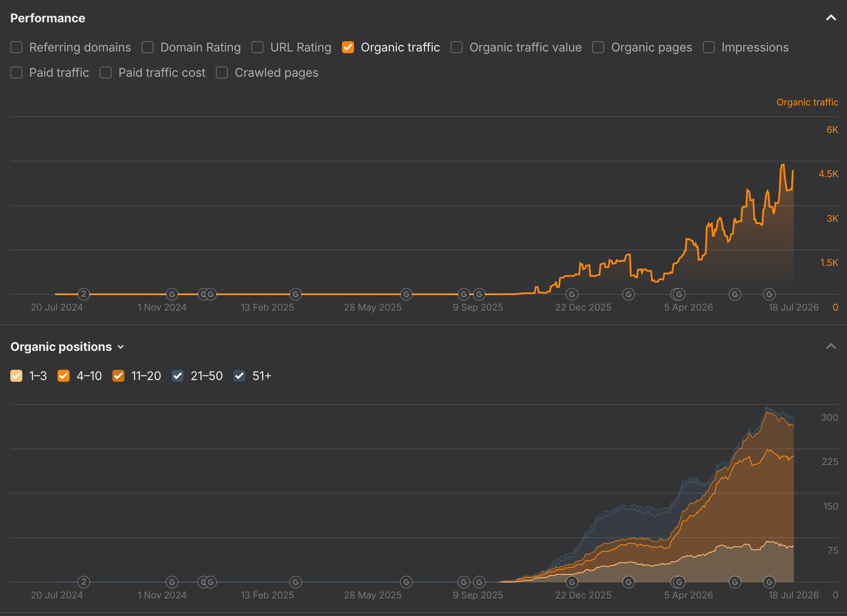847x616 pixels.
Task: Enable the Paid traffic checkbox
Action: [16, 72]
